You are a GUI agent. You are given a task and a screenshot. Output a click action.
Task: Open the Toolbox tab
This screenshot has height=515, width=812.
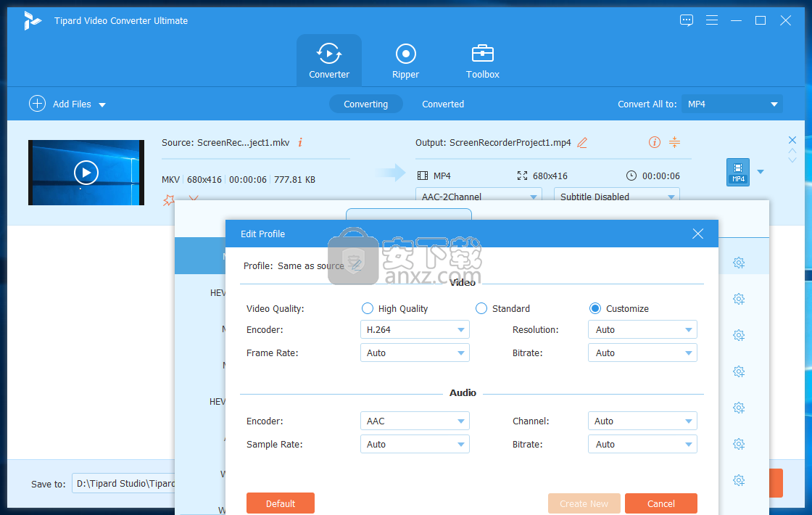tap(482, 61)
